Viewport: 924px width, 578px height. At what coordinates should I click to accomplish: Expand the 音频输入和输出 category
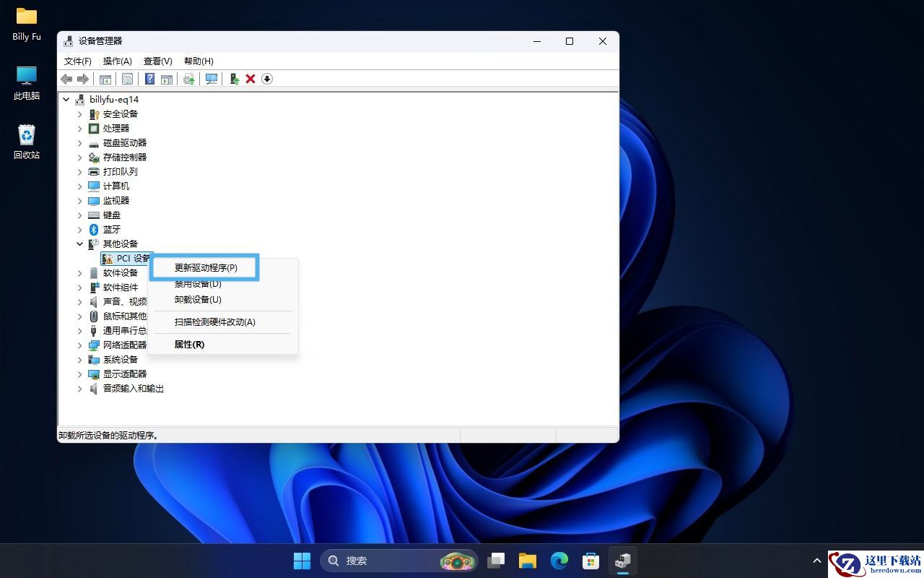coord(80,389)
